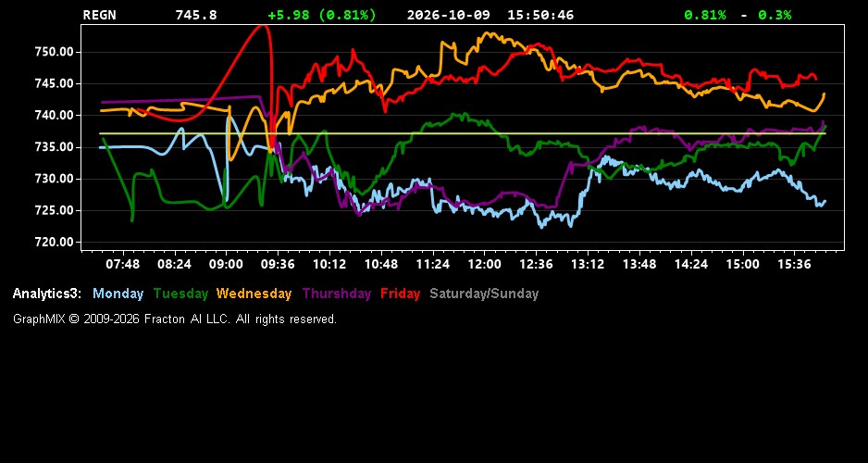Click the 09:36 time axis label
The image size is (868, 463).
[278, 264]
